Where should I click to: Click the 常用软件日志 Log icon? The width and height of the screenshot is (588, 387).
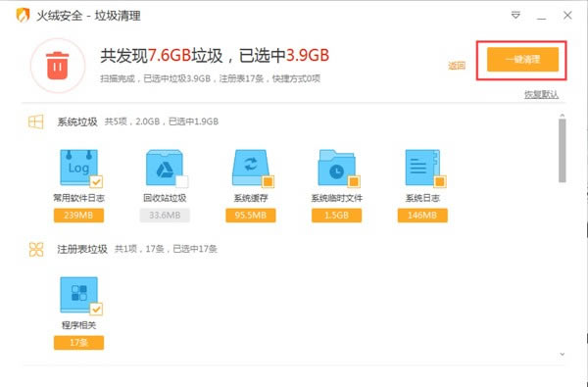(78, 168)
